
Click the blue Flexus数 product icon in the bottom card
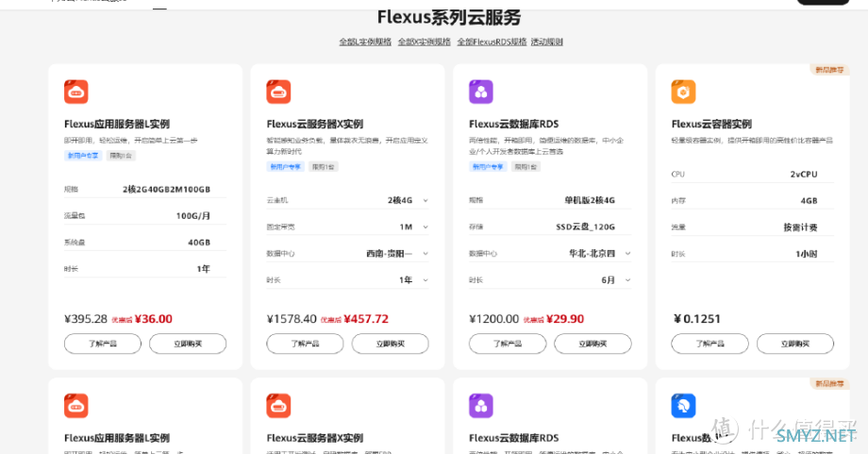pyautogui.click(x=684, y=406)
